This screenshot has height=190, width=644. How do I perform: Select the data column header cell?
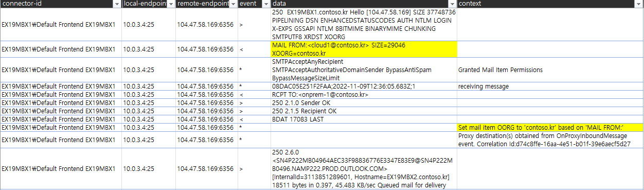pyautogui.click(x=364, y=4)
